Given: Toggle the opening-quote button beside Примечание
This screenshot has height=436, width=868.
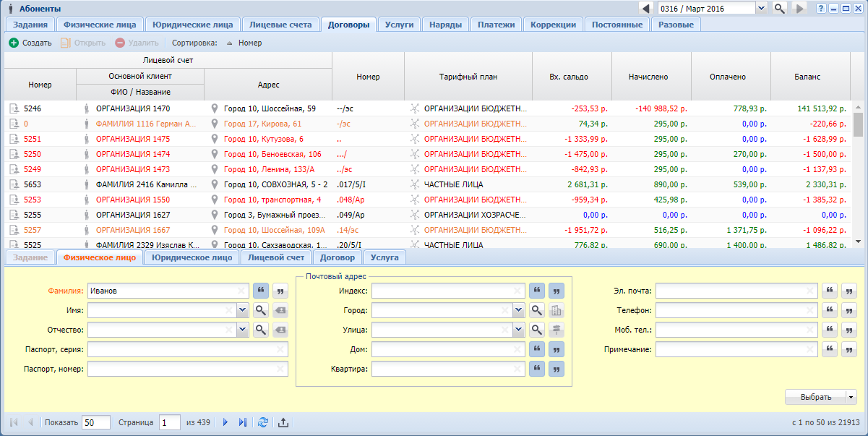Looking at the screenshot, I should (x=830, y=349).
